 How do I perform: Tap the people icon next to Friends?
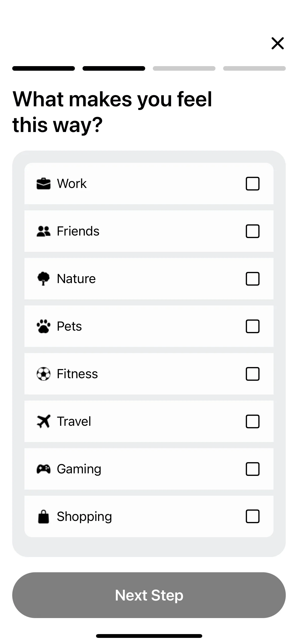click(44, 231)
